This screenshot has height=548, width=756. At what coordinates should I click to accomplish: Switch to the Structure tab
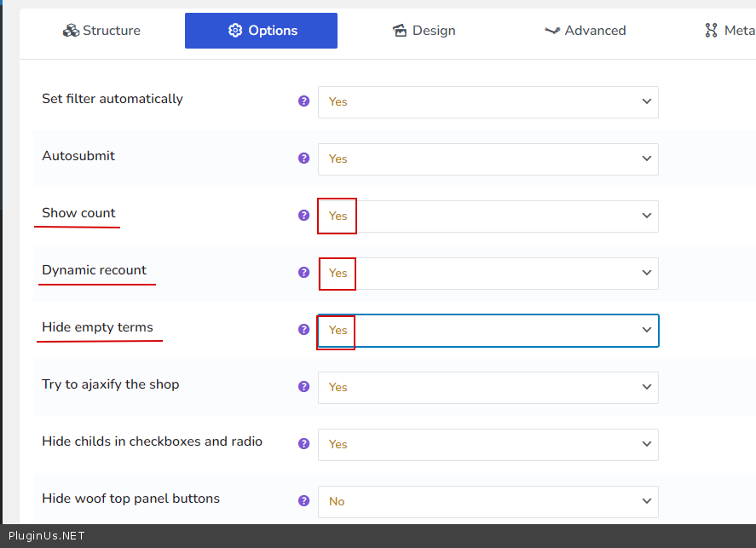point(101,31)
